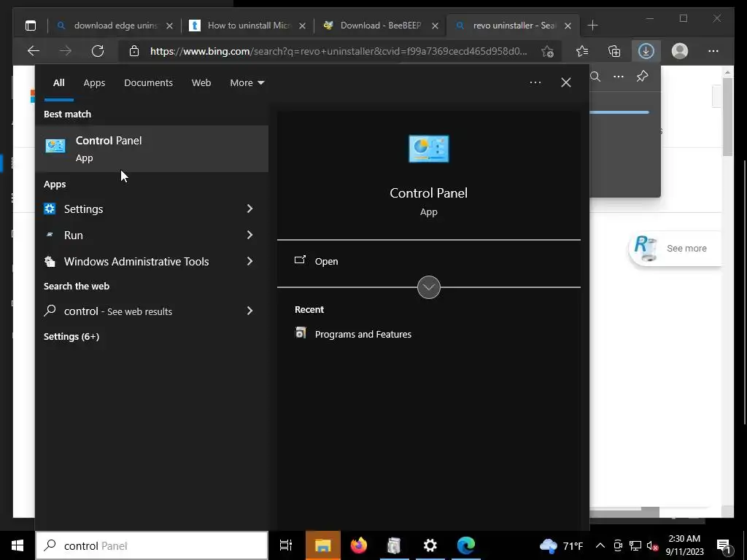The height and width of the screenshot is (560, 747).
Task: Pin the Downloads flyout
Action: (642, 76)
